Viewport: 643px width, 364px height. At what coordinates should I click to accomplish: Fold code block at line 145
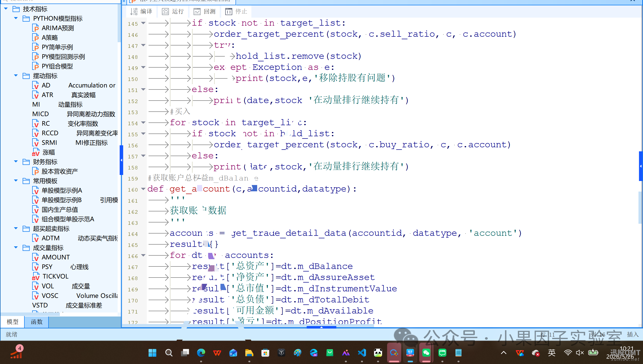click(143, 23)
